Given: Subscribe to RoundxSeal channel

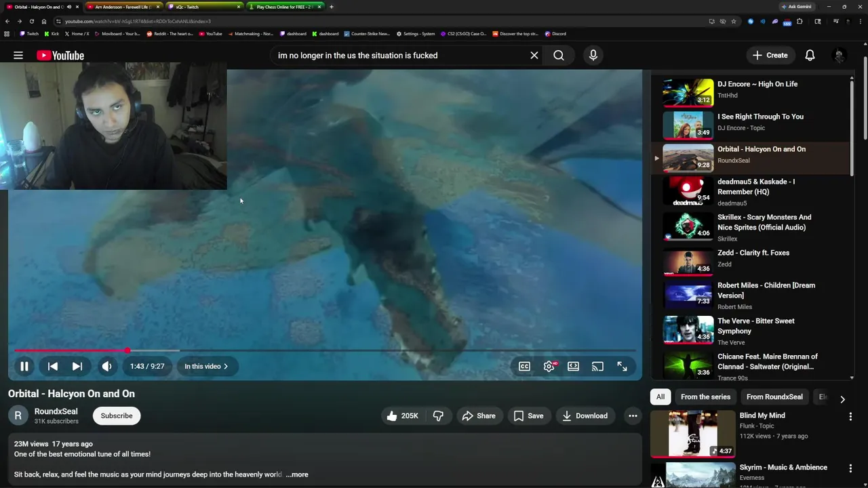Looking at the screenshot, I should click(x=117, y=415).
